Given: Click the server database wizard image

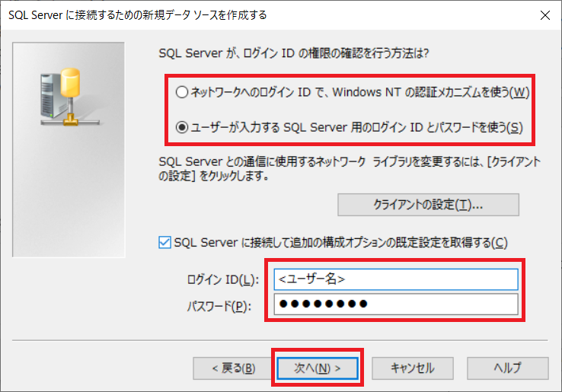Looking at the screenshot, I should coord(69,149).
